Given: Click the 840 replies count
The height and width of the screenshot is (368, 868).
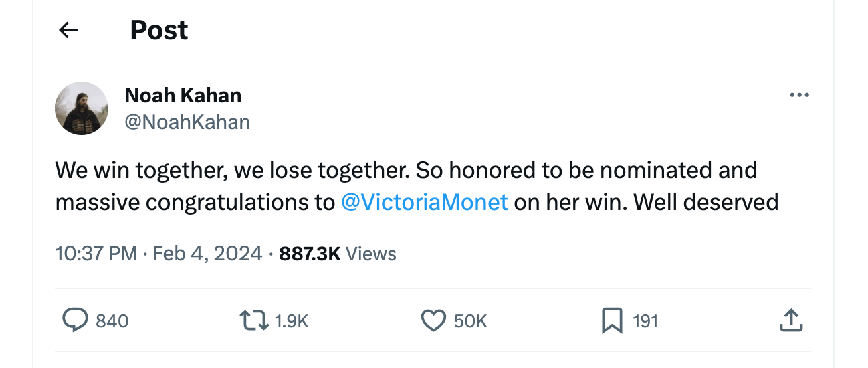Looking at the screenshot, I should tap(112, 321).
